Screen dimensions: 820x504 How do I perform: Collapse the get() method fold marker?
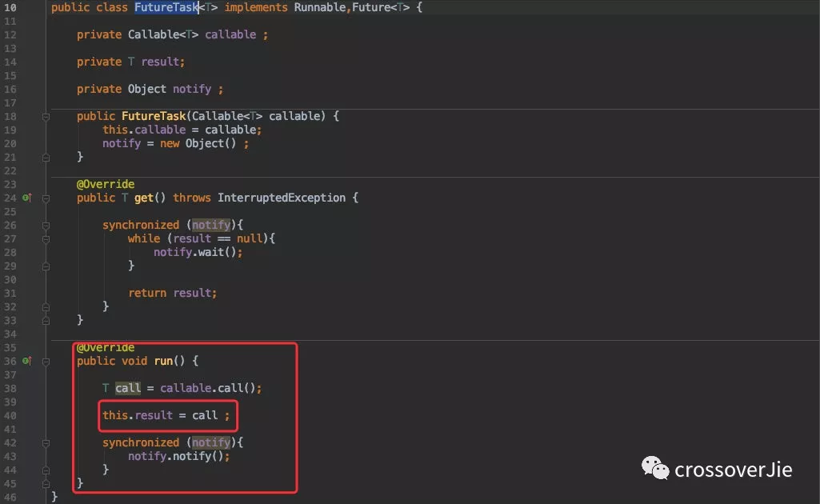click(46, 198)
